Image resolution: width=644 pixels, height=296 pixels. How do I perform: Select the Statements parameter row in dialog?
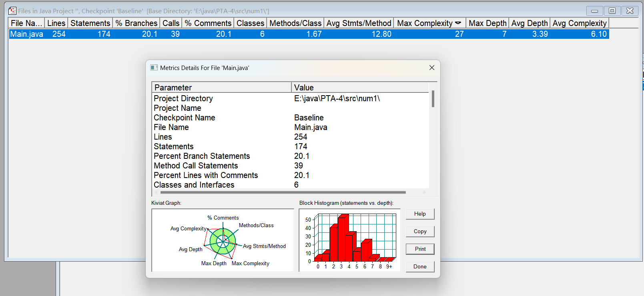pos(291,146)
